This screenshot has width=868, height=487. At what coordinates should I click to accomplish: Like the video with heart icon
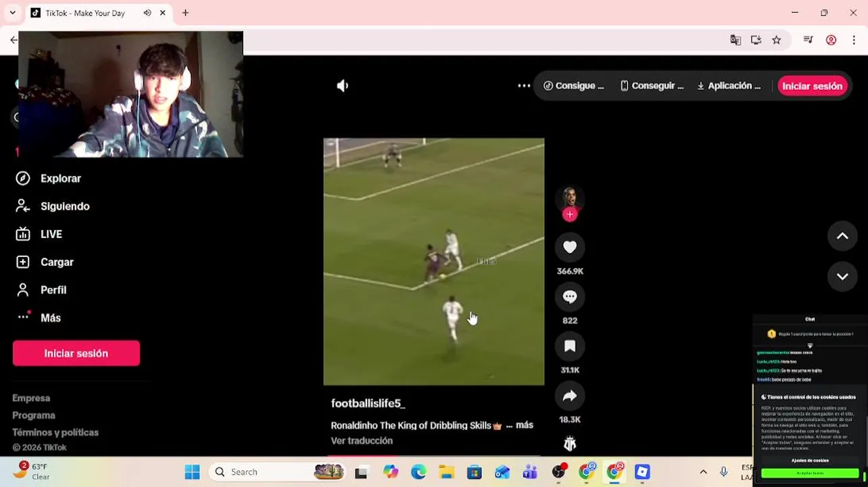[570, 248]
